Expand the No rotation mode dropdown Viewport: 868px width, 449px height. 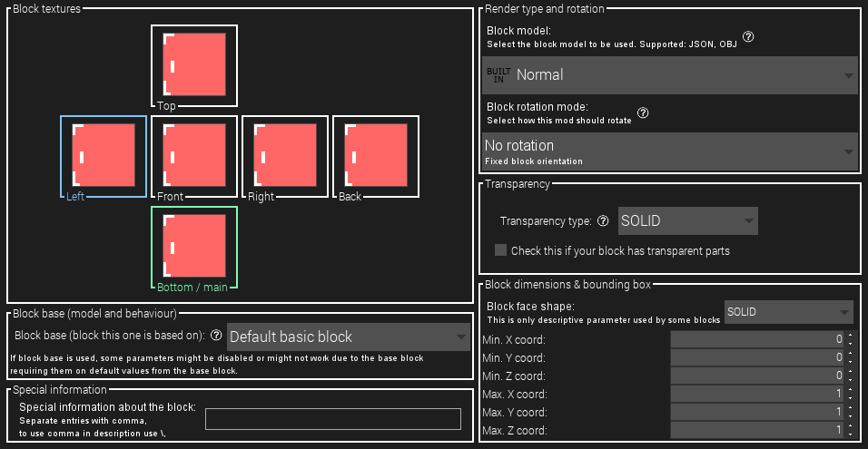pyautogui.click(x=670, y=151)
